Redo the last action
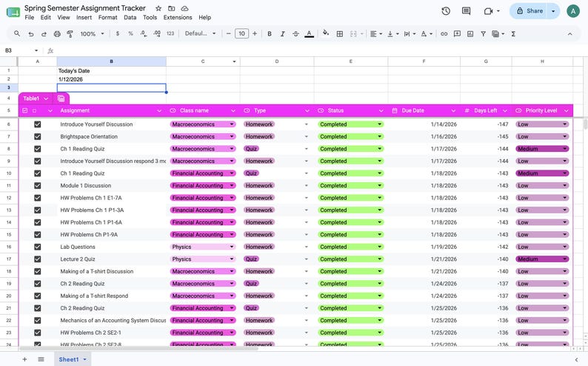The width and height of the screenshot is (588, 366). pyautogui.click(x=44, y=34)
